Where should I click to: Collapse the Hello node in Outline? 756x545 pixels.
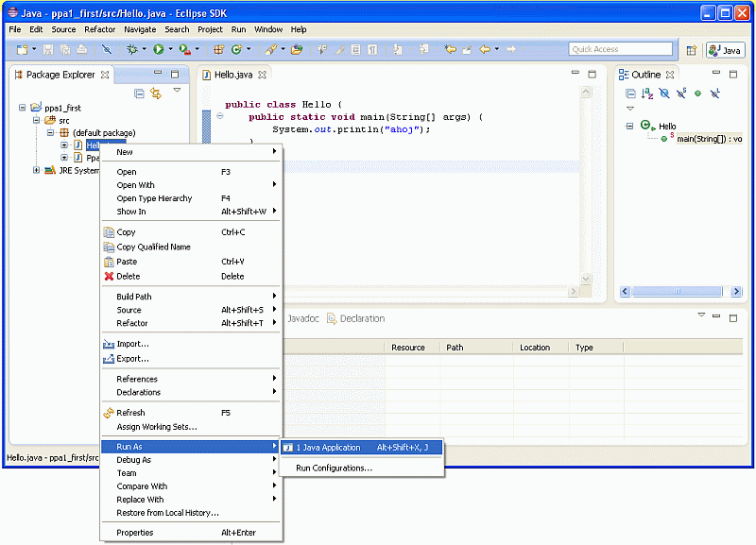coord(629,127)
